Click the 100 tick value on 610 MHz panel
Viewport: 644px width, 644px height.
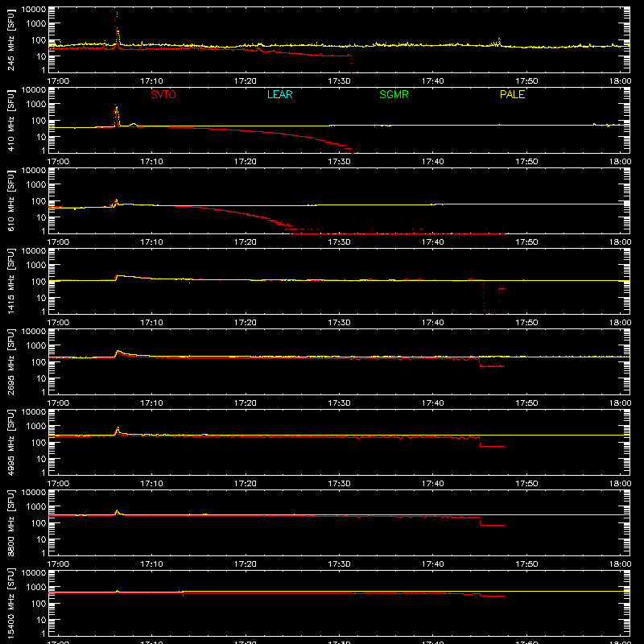pyautogui.click(x=39, y=201)
